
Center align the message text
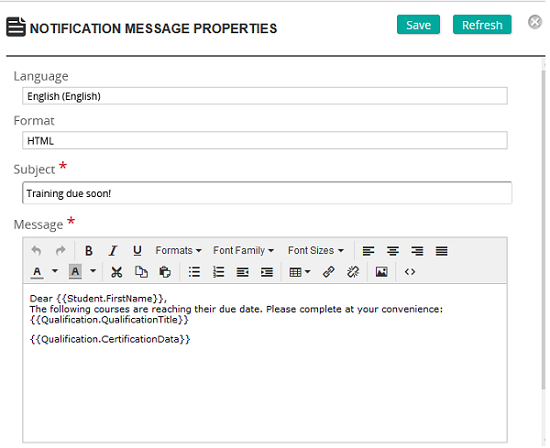(393, 251)
